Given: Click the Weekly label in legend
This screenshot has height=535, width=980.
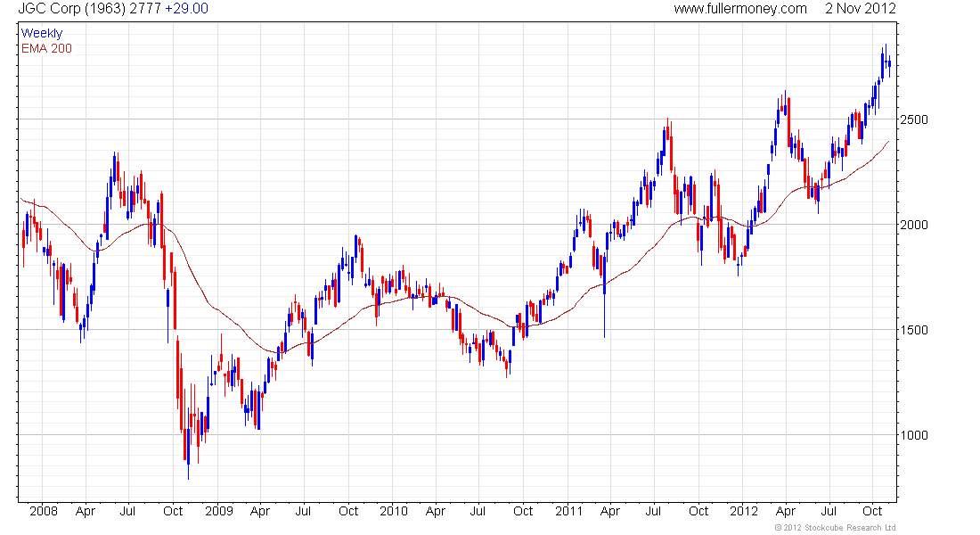Looking at the screenshot, I should coord(42,33).
